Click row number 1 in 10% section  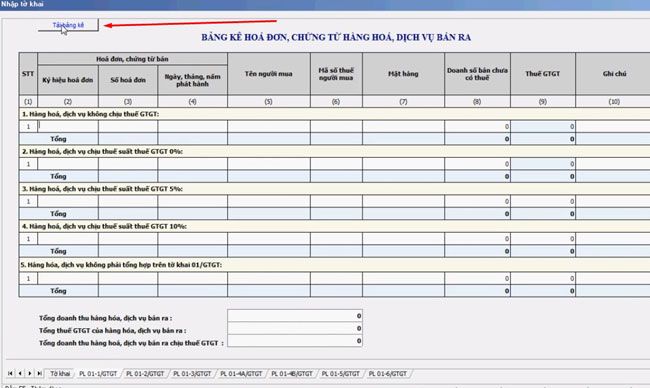[x=28, y=238]
